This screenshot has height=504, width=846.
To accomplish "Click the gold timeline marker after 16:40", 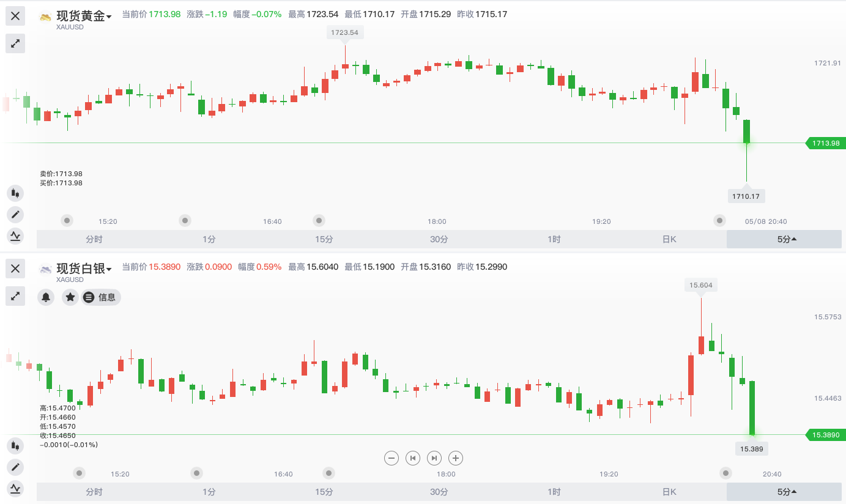I will click(x=318, y=220).
